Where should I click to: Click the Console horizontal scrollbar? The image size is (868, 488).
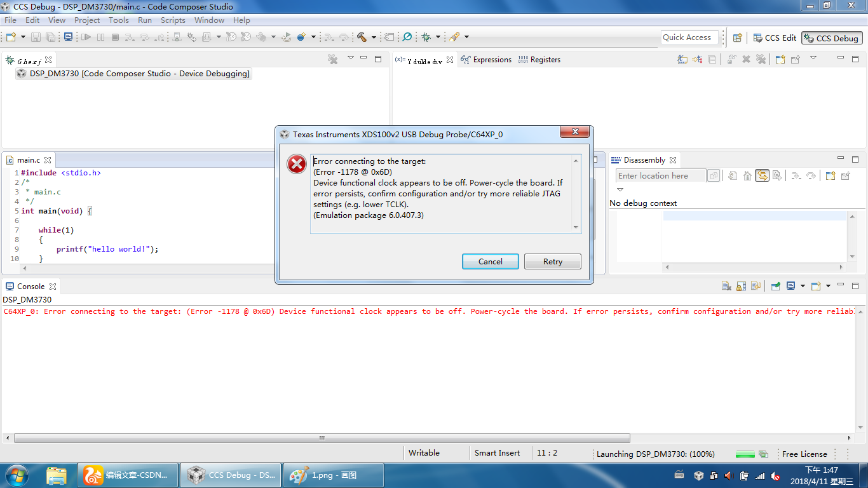pos(322,438)
